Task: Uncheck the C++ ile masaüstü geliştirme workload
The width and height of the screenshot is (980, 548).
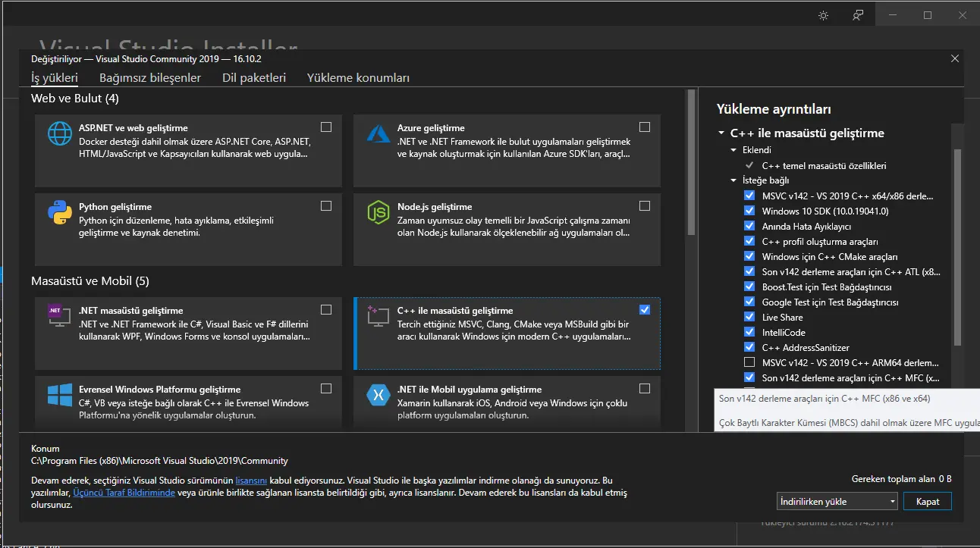Action: (645, 309)
